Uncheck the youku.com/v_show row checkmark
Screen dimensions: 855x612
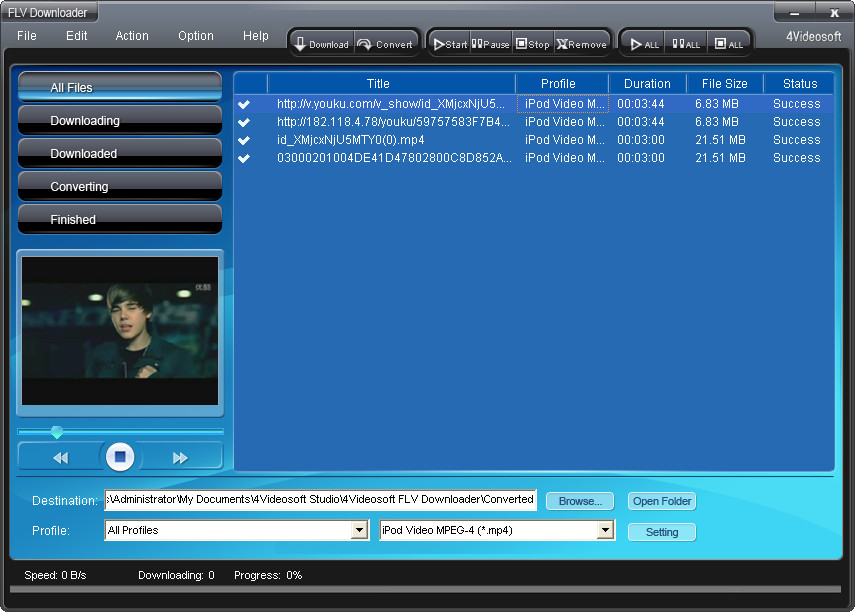[244, 104]
